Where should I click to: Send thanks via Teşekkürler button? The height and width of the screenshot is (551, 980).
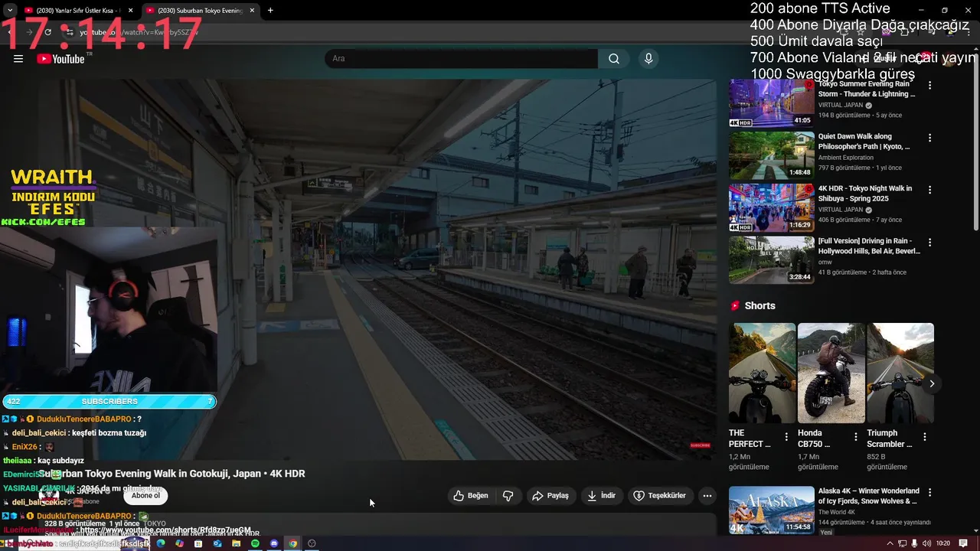click(x=660, y=496)
